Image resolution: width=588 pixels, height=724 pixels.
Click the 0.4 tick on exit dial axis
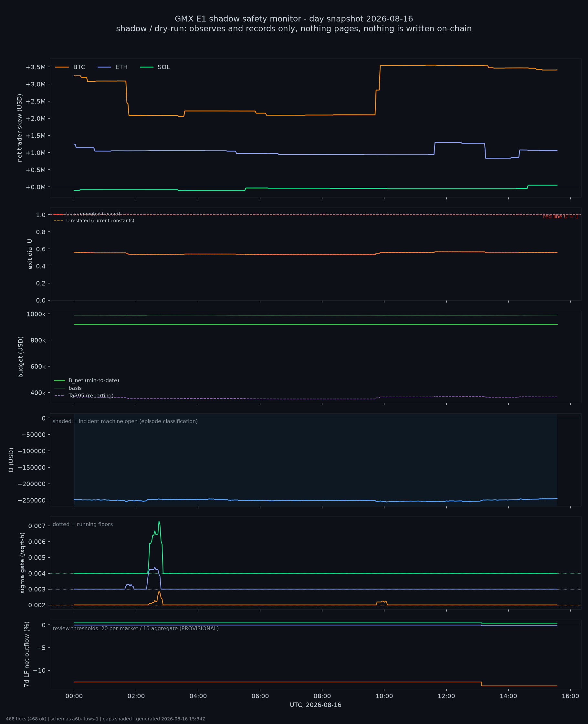[41, 266]
